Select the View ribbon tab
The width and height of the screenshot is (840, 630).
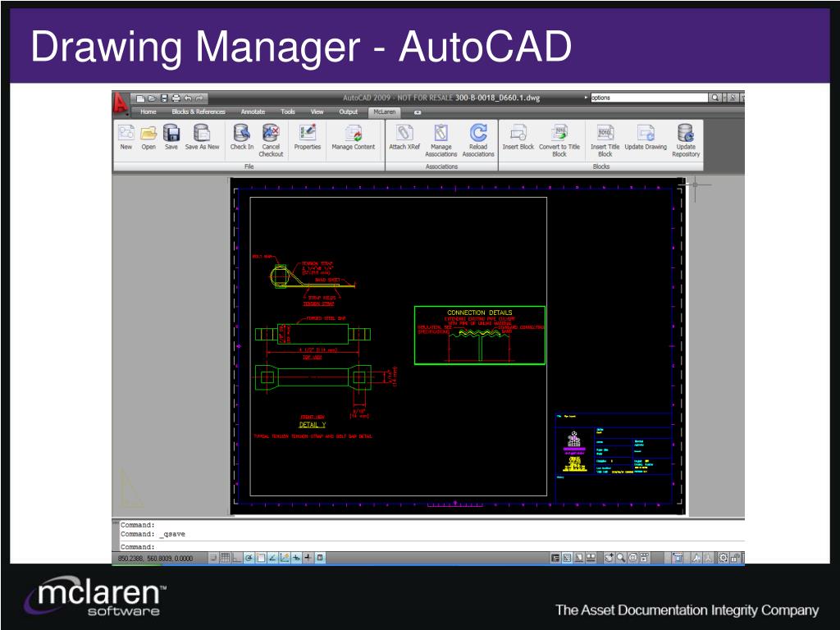point(317,112)
